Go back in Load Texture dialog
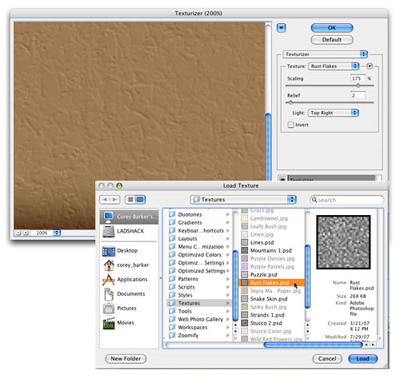This screenshot has height=378, width=400. (105, 200)
